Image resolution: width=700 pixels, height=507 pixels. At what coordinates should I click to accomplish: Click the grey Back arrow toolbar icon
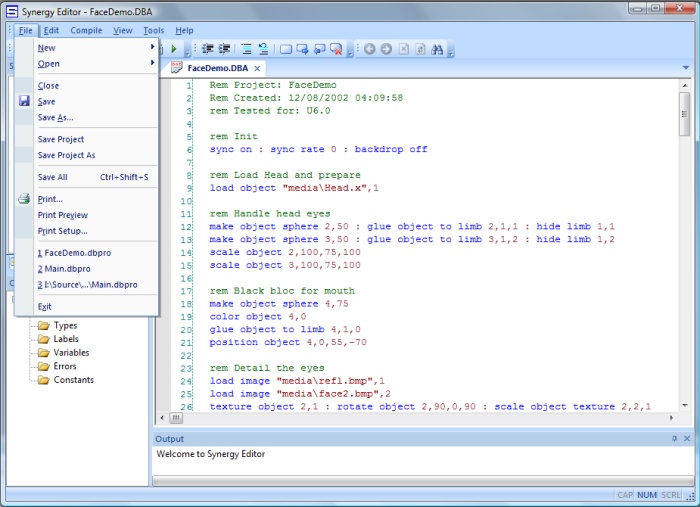(x=370, y=49)
